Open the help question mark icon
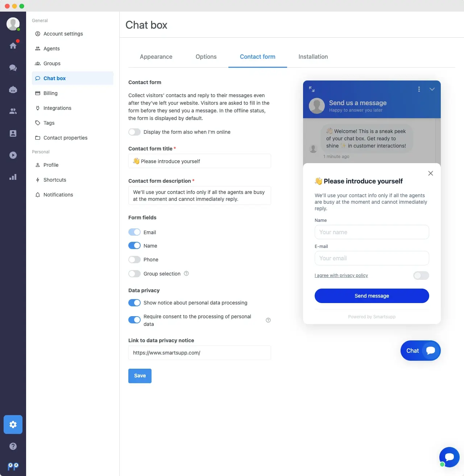 click(13, 446)
